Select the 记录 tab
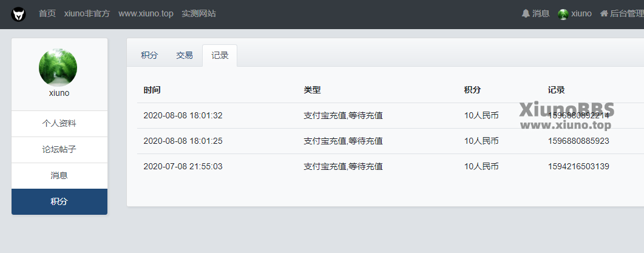Image resolution: width=644 pixels, height=253 pixels. (220, 55)
